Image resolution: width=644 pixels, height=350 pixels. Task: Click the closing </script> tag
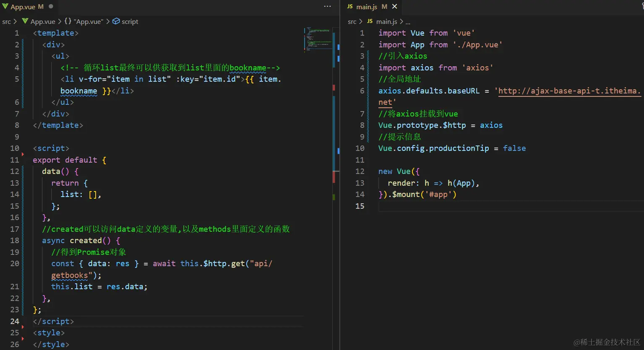coord(53,321)
